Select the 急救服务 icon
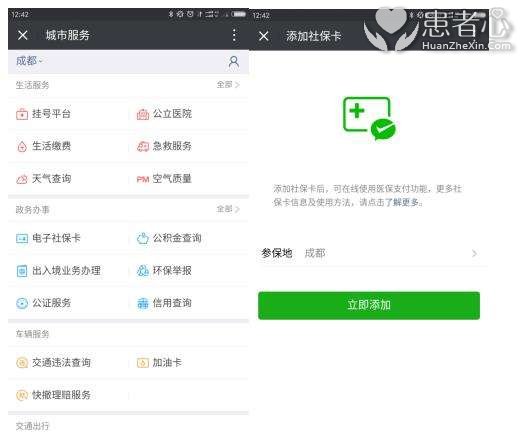This screenshot has height=435, width=522. point(143,146)
